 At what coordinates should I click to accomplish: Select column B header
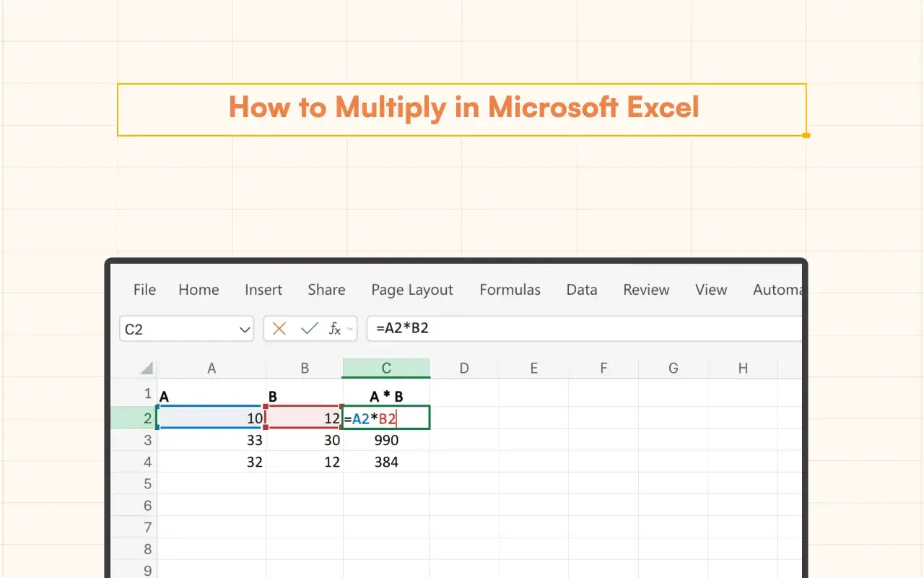coord(305,368)
